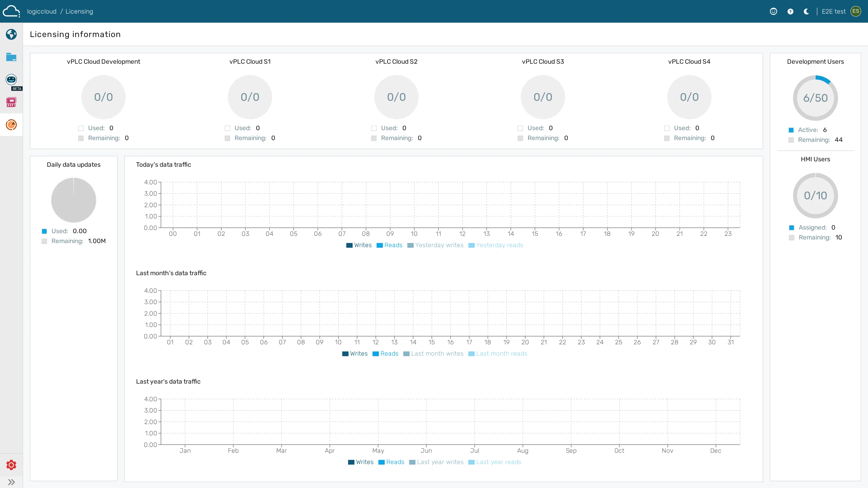Open the pink vPLC device icon
The image size is (868, 488).
click(11, 102)
